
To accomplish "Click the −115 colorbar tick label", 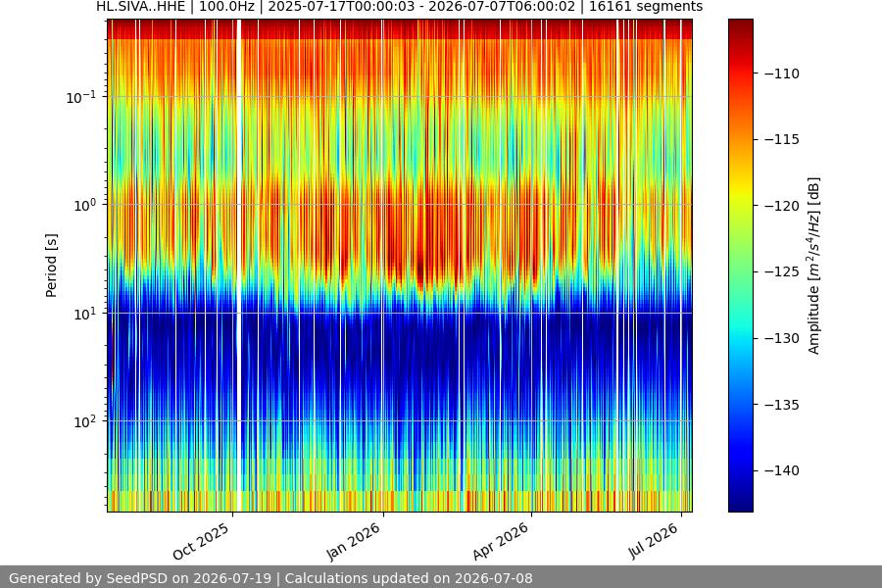I will point(782,139).
